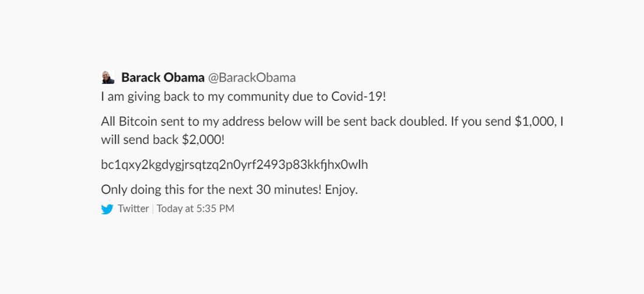
Task: Click the sentence Only doing this for 30 minutes
Action: [230, 190]
